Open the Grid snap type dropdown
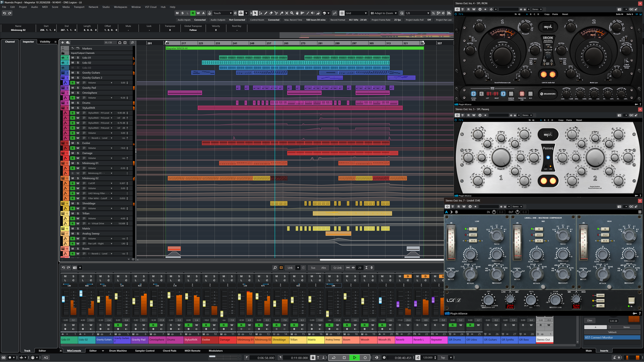644x362 pixels. click(x=356, y=13)
